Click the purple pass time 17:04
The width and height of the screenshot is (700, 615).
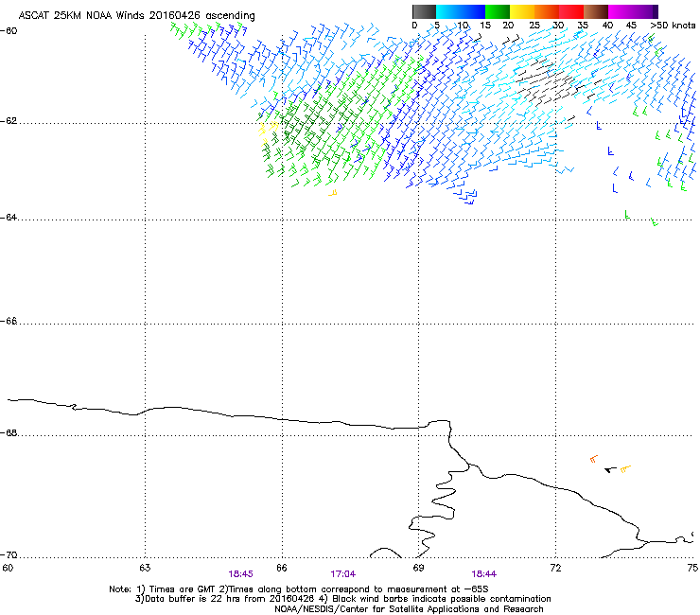coord(342,574)
